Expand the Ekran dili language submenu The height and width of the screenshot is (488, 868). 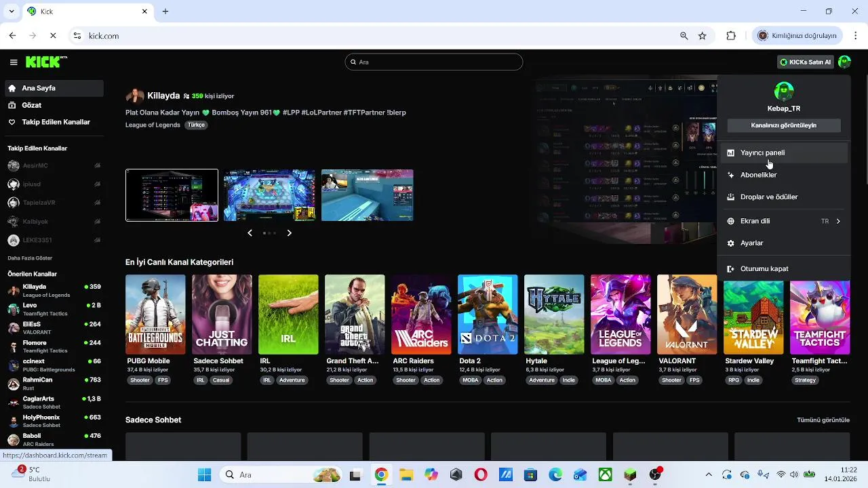(x=838, y=221)
